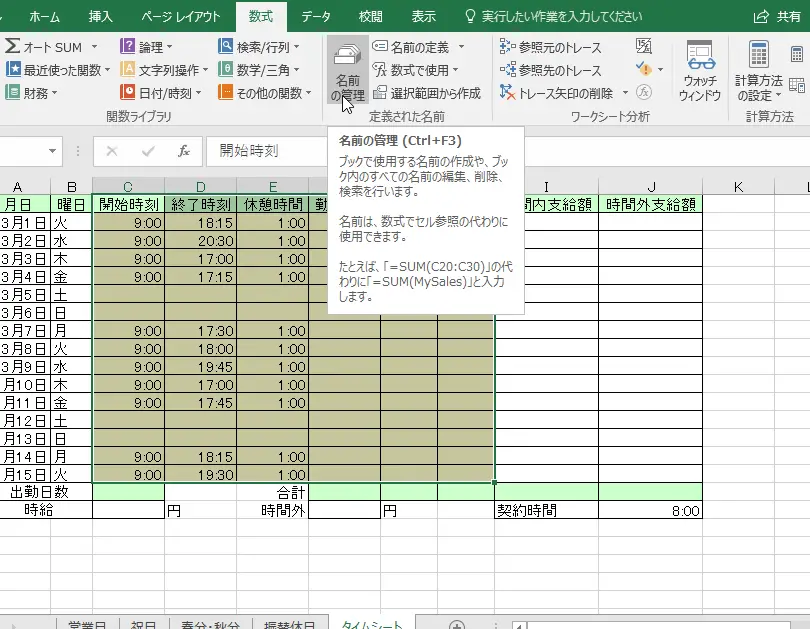Switch to the 祝日 sheet tab

pyautogui.click(x=145, y=624)
